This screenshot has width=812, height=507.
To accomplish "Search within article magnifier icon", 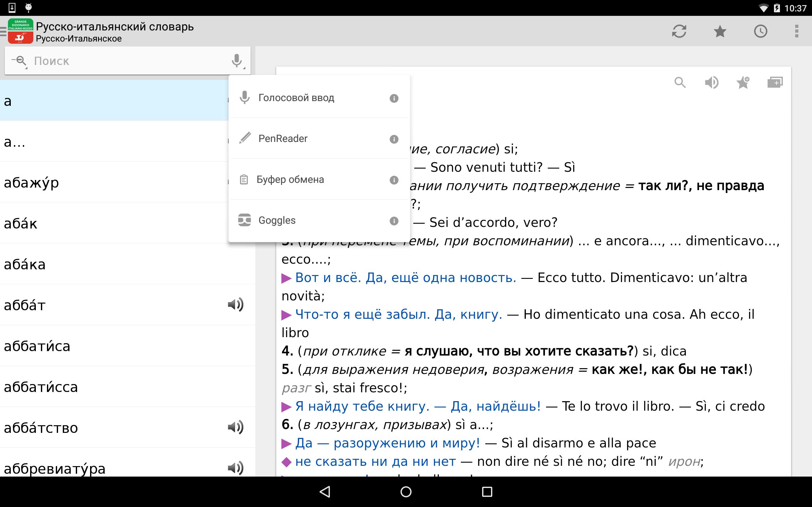I will [680, 82].
